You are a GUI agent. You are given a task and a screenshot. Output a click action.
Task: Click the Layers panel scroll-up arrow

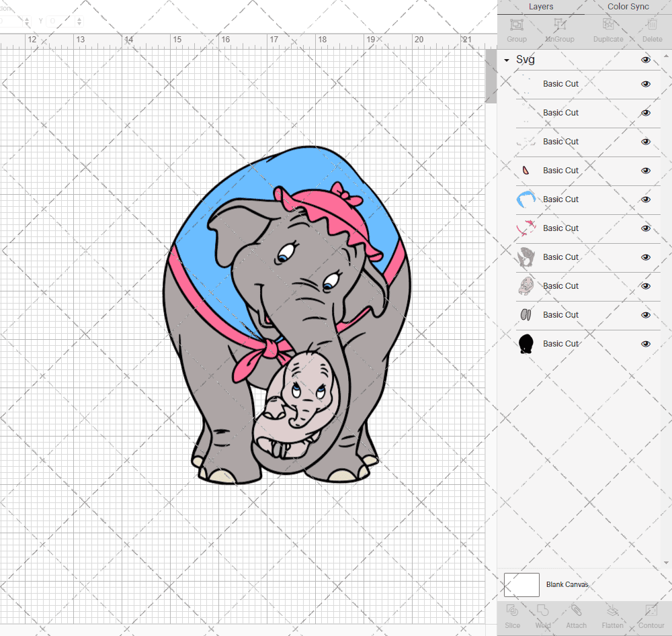pyautogui.click(x=665, y=56)
